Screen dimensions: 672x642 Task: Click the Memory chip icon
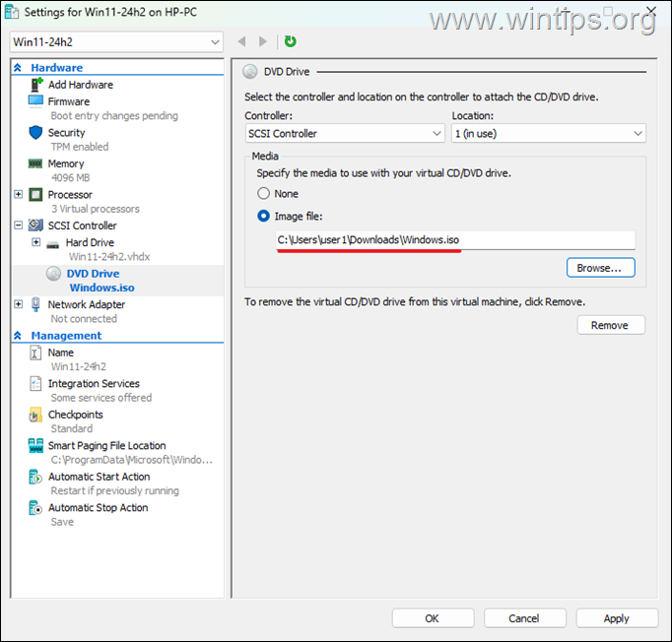pyautogui.click(x=35, y=163)
